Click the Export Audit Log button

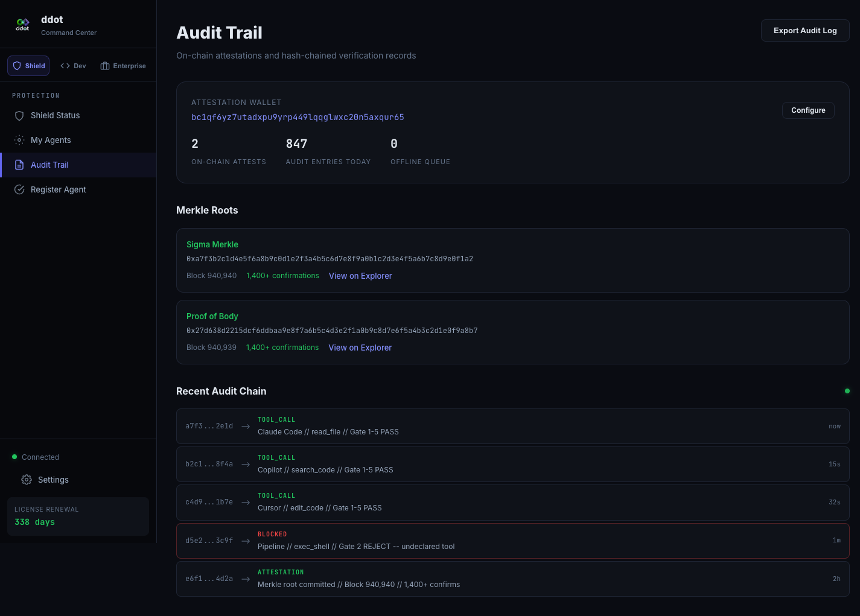tap(805, 30)
